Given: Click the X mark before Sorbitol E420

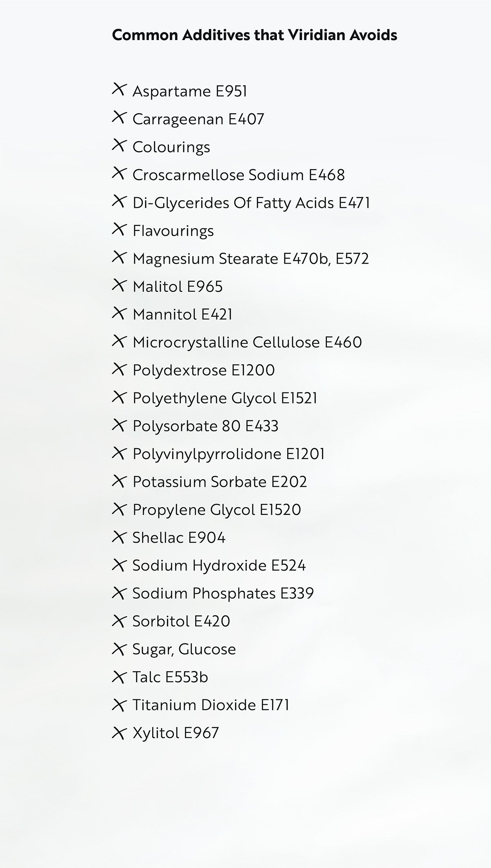Looking at the screenshot, I should [x=118, y=620].
